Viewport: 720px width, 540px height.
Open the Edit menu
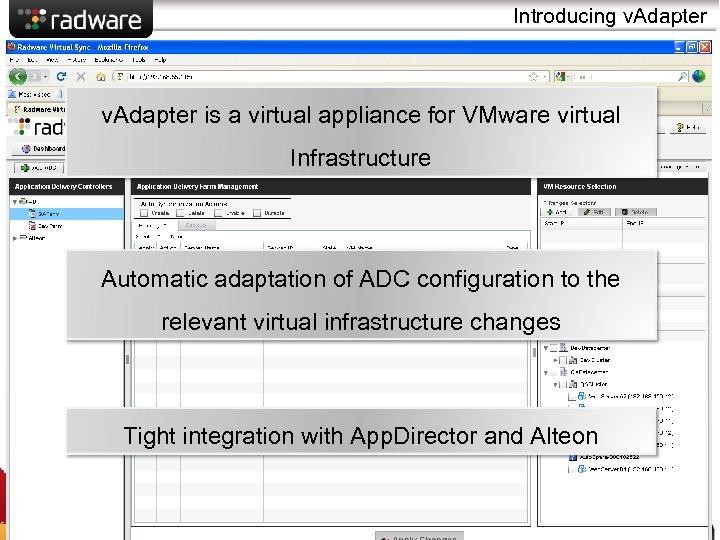click(32, 60)
